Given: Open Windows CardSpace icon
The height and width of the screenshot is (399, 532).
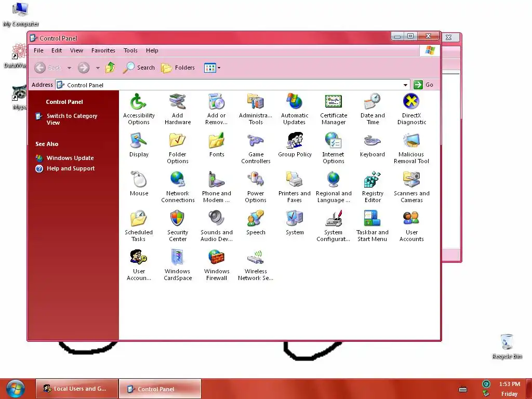Looking at the screenshot, I should 178,265.
